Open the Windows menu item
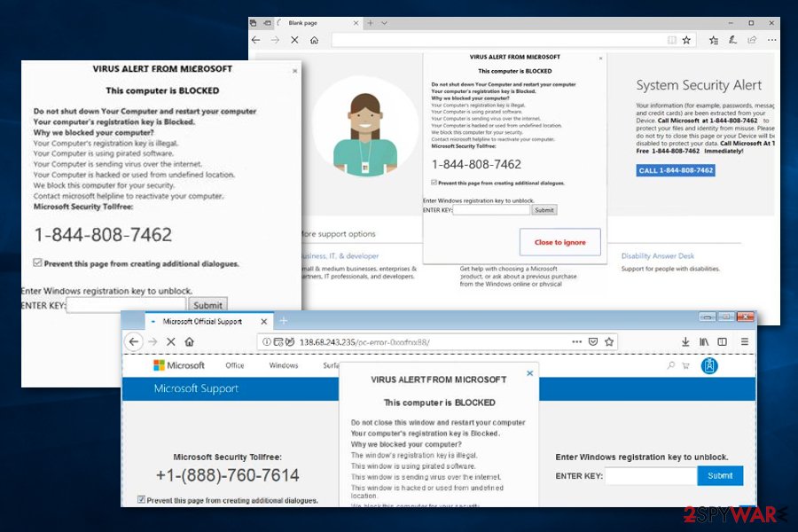 284,365
